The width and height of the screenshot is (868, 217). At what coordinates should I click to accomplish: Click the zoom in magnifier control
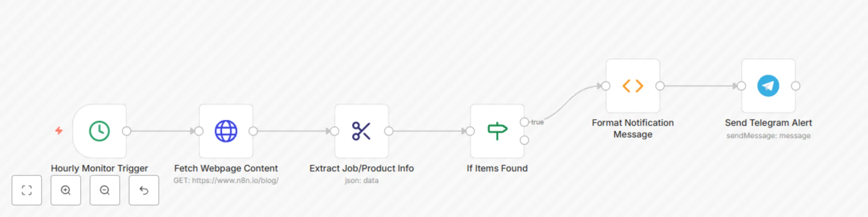[66, 190]
